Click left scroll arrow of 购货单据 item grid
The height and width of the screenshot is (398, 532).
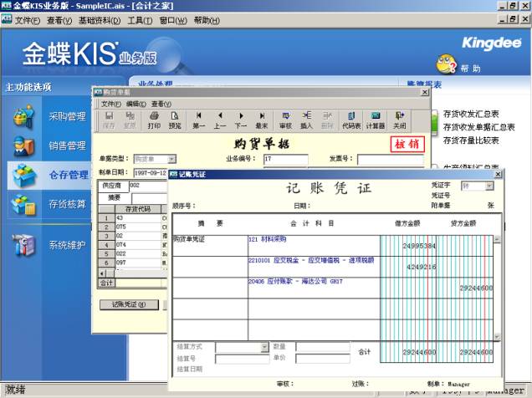coord(102,273)
